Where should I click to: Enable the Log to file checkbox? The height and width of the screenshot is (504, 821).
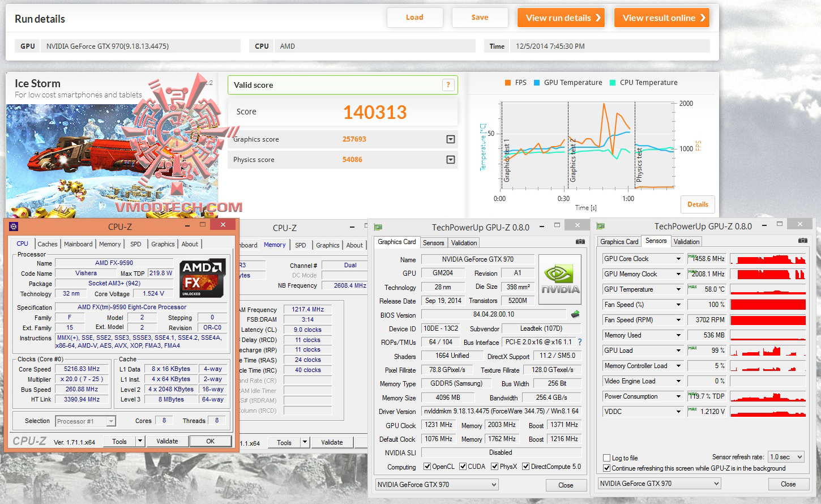(607, 458)
